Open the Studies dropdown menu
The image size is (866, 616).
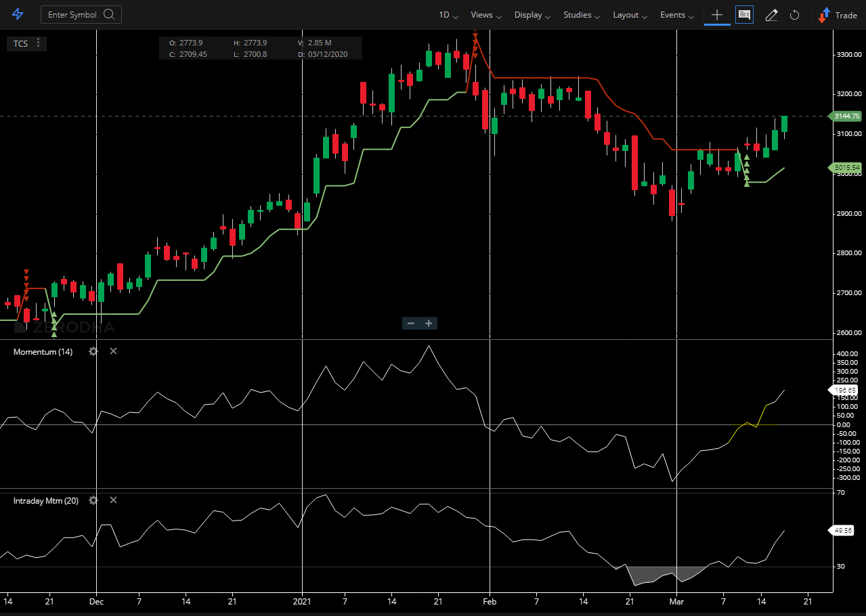[582, 15]
